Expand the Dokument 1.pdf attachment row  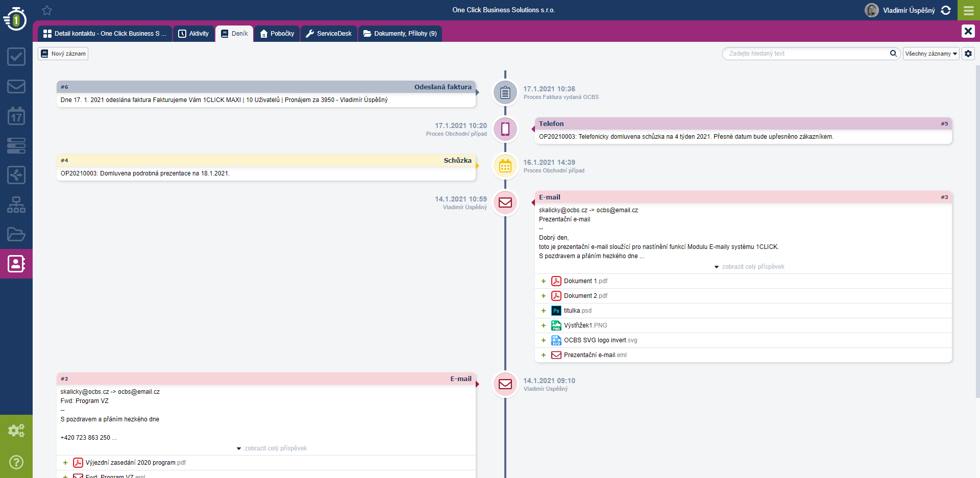(x=544, y=281)
